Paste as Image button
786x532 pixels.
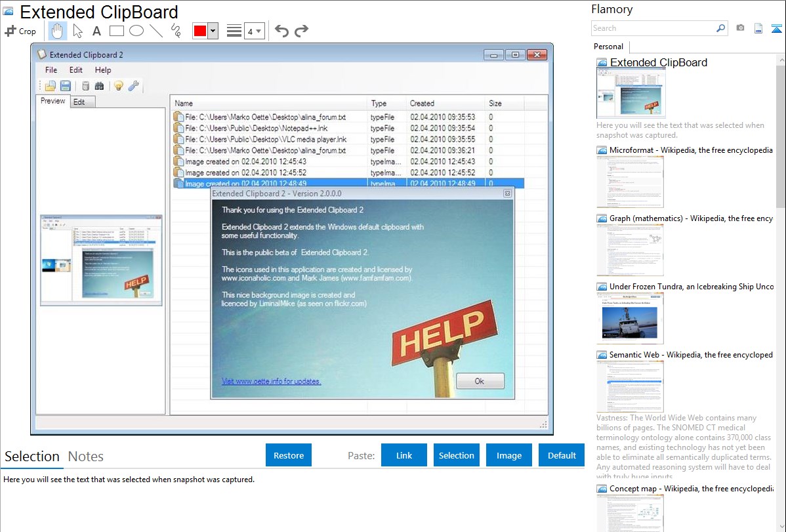508,455
